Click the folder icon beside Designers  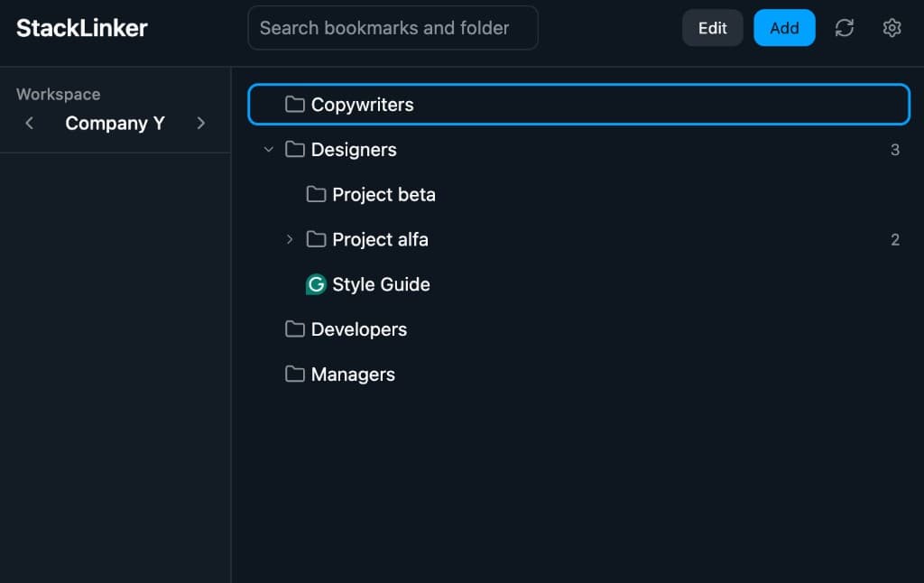coord(294,149)
